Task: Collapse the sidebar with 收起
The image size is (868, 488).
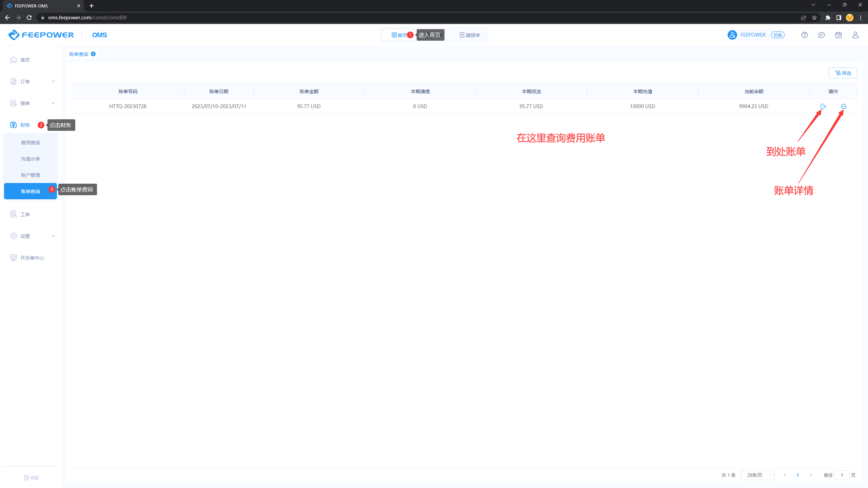Action: pos(31,477)
